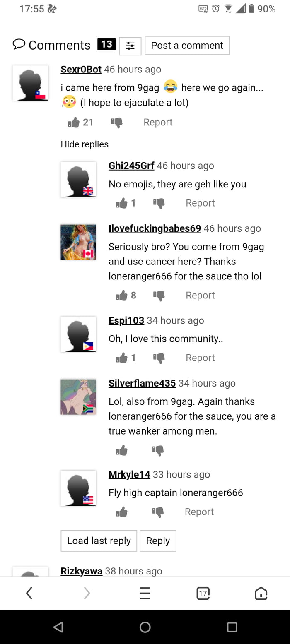Screen dimensions: 290x644
Task: Thumbs down Espi103's reply
Action: click(159, 358)
